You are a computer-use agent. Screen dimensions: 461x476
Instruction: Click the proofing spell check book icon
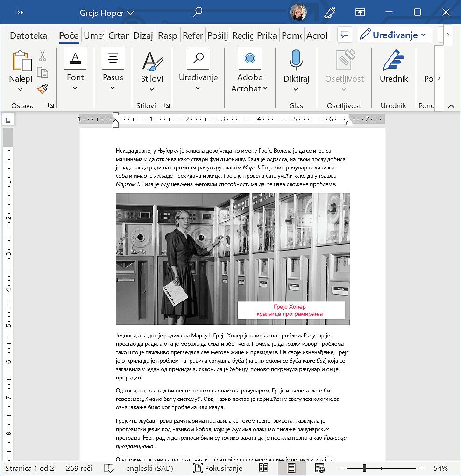pyautogui.click(x=109, y=469)
